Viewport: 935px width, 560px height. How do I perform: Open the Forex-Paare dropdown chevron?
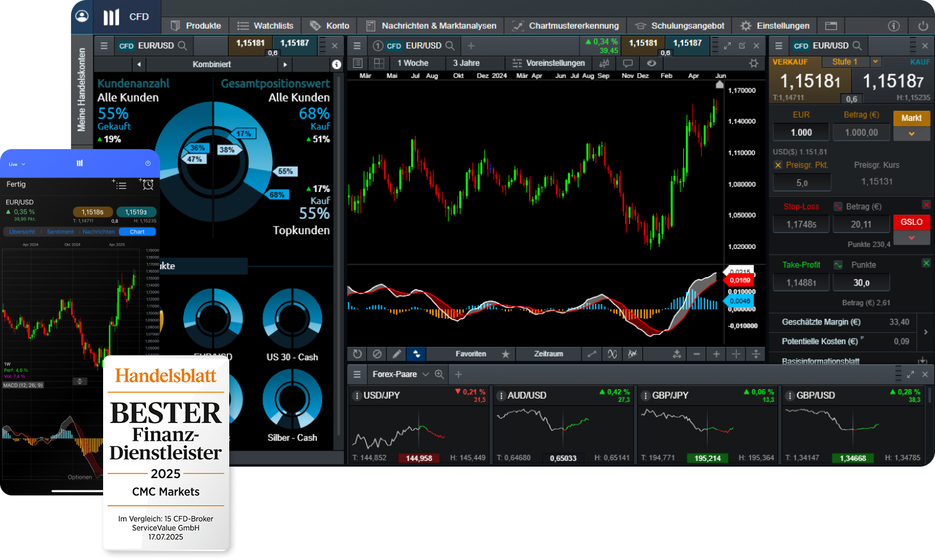[x=425, y=374]
